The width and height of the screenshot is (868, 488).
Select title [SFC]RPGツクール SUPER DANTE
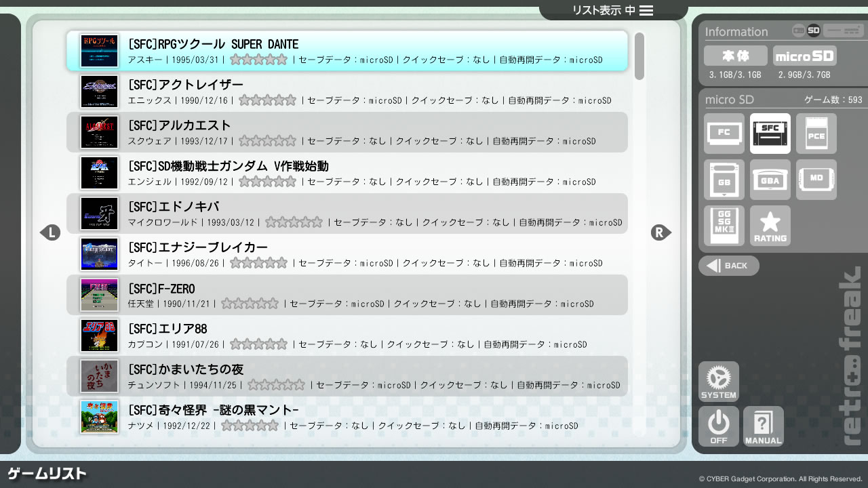tap(213, 44)
